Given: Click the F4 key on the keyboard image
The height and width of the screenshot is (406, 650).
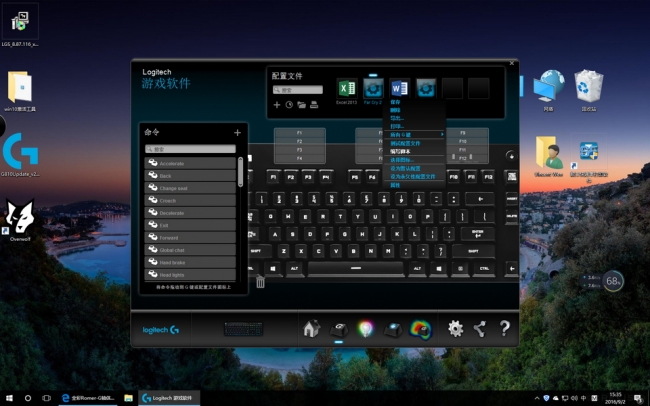Looking at the screenshot, I should click(326, 177).
